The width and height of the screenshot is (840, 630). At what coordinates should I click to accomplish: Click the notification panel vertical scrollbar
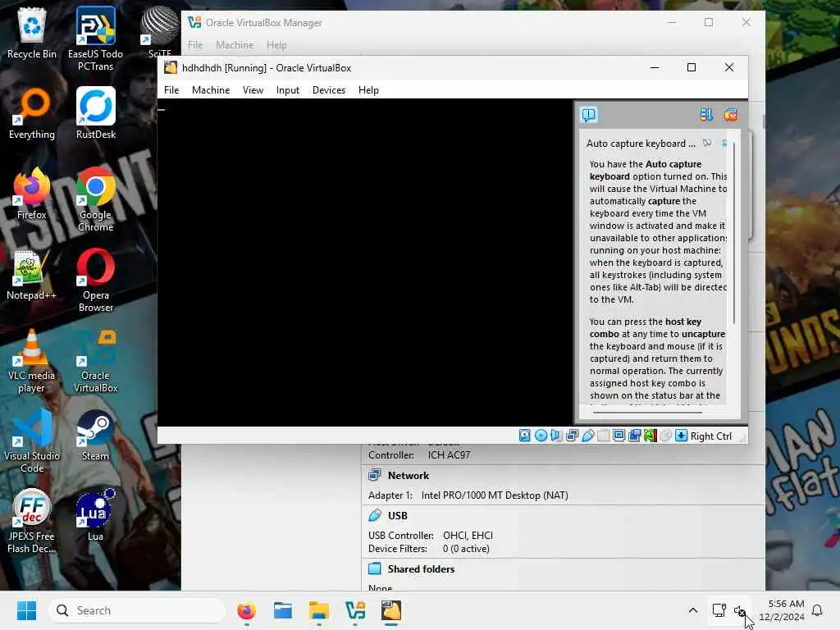click(x=734, y=233)
